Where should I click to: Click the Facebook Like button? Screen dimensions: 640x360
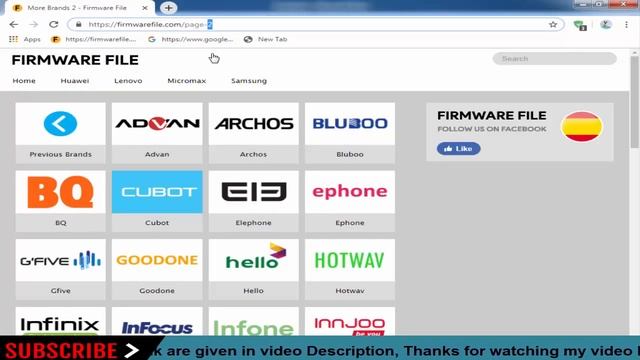[458, 149]
